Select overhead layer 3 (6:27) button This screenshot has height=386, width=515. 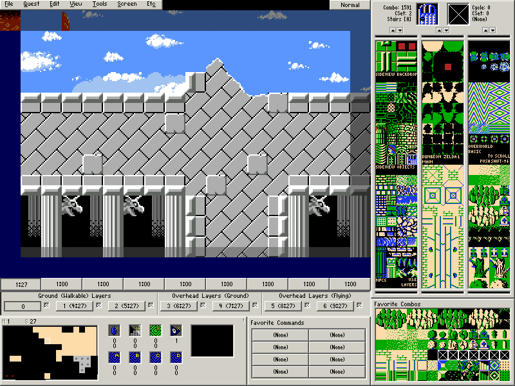click(x=179, y=306)
